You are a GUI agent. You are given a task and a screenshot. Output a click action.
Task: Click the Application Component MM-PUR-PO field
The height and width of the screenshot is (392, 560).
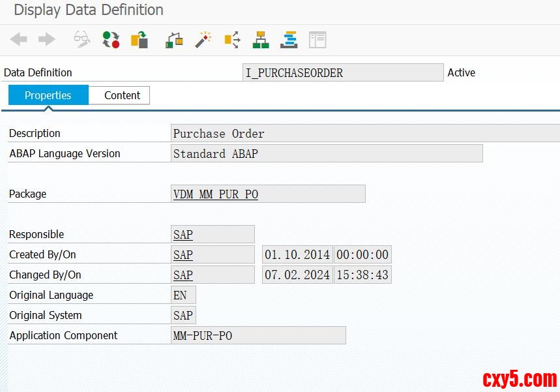point(258,336)
